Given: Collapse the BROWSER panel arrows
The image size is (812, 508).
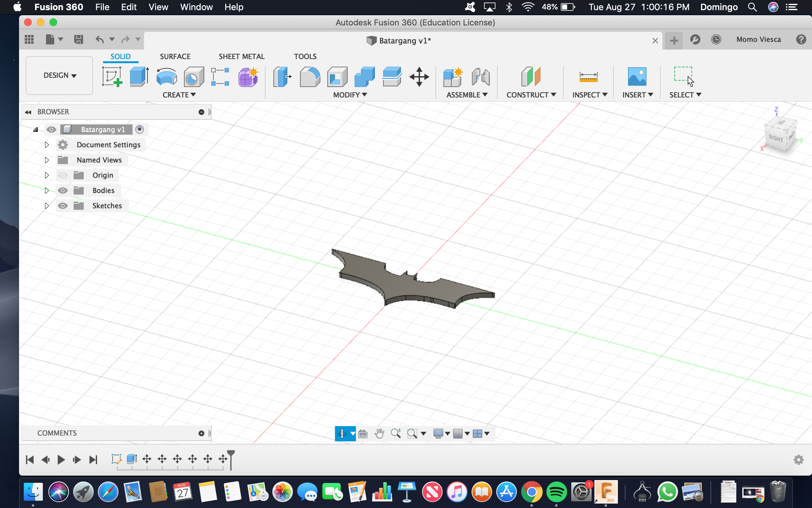Looking at the screenshot, I should [x=28, y=112].
